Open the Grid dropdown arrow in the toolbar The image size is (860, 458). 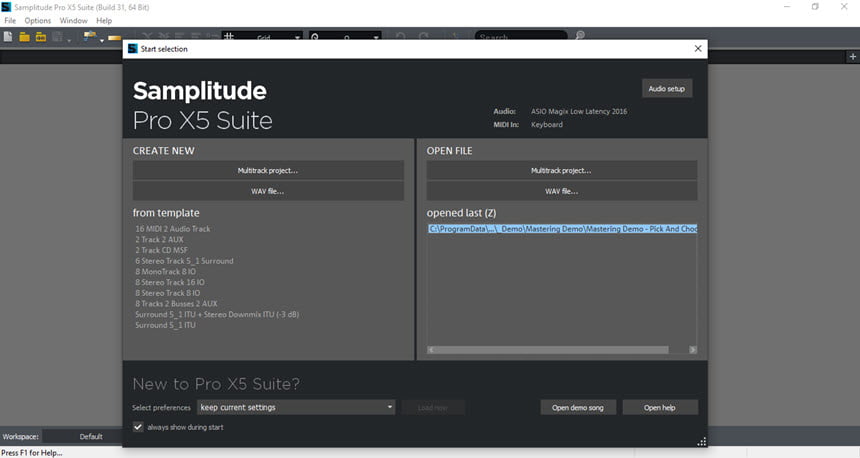tap(297, 37)
